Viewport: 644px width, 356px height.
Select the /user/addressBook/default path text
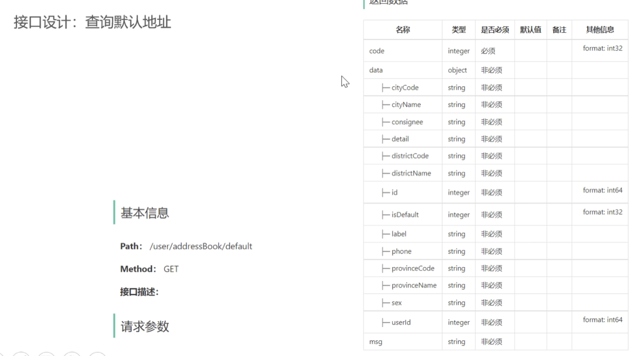(x=201, y=246)
